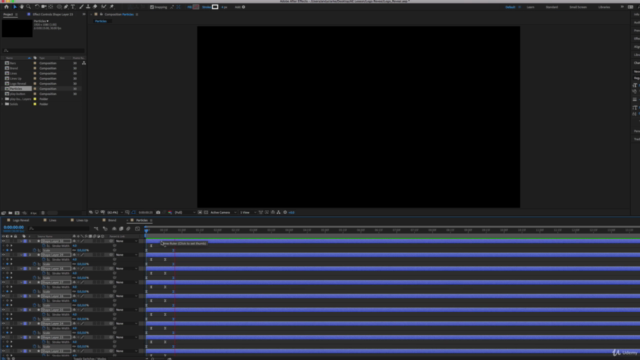640x360 pixels.
Task: Open the viewer magnification ratio dropdown
Action: 114,213
